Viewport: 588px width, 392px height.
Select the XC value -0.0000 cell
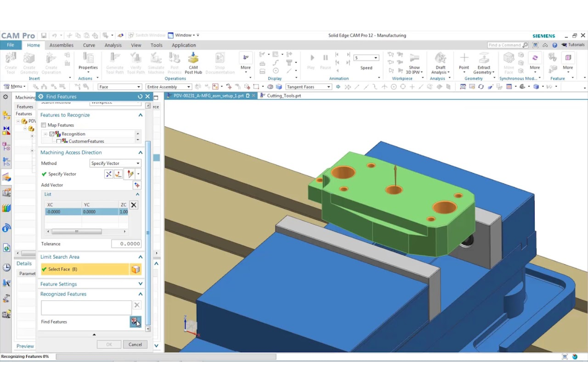click(63, 212)
